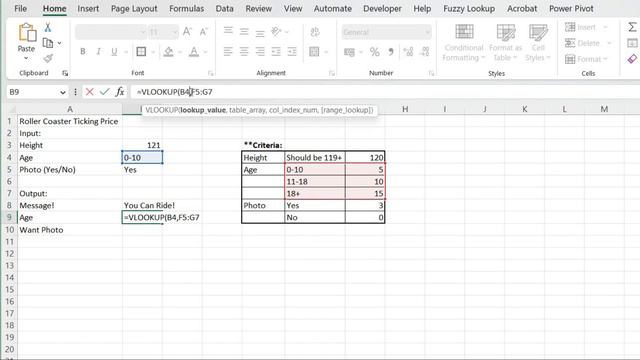The width and height of the screenshot is (640, 360).
Task: Click the Font Color A icon
Action: tap(194, 51)
